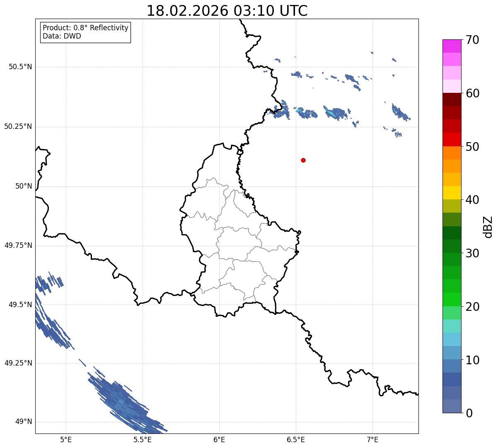The image size is (498, 448).
Task: Click the "Product: 0.8° Reflectivity" legend text
Action: [x=86, y=28]
